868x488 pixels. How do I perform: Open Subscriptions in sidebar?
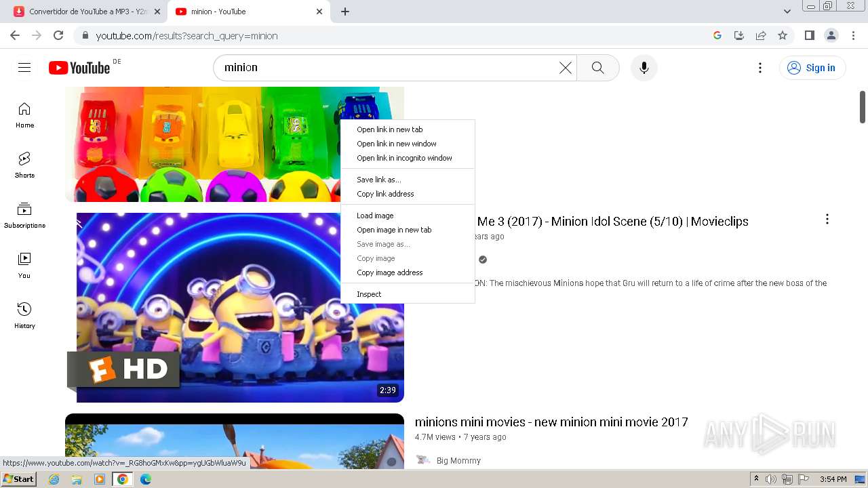24,216
